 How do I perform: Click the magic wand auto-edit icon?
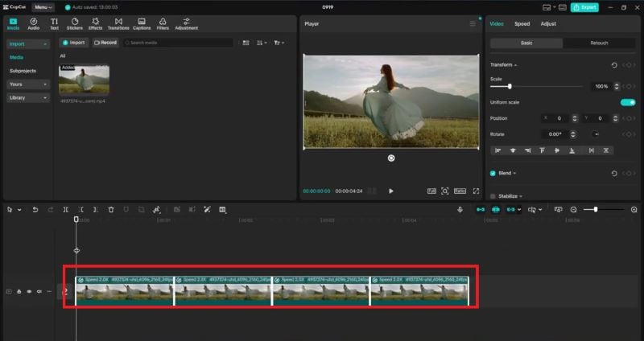[x=208, y=210]
